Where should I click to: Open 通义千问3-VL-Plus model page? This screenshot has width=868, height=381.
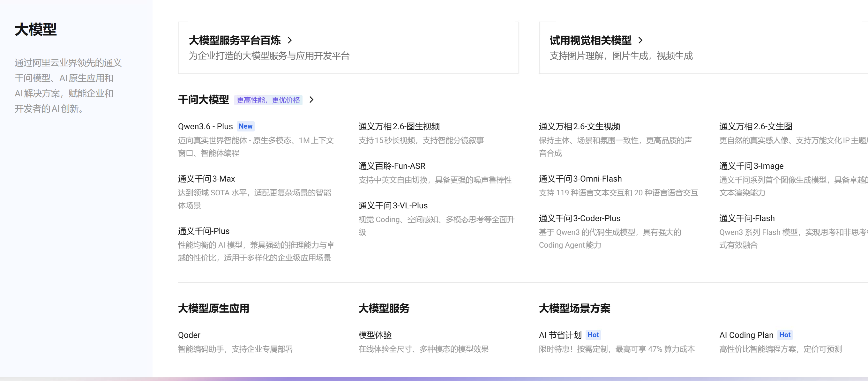point(393,205)
